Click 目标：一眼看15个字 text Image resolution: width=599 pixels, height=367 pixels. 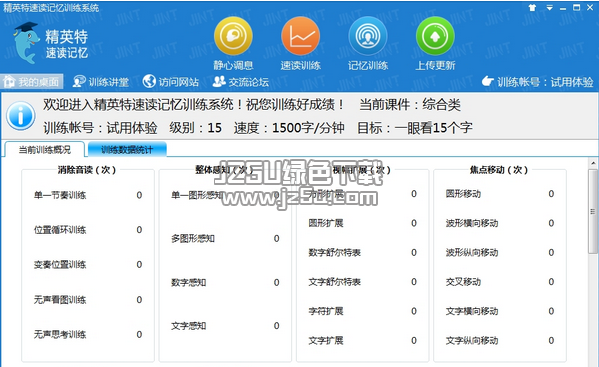(x=414, y=128)
